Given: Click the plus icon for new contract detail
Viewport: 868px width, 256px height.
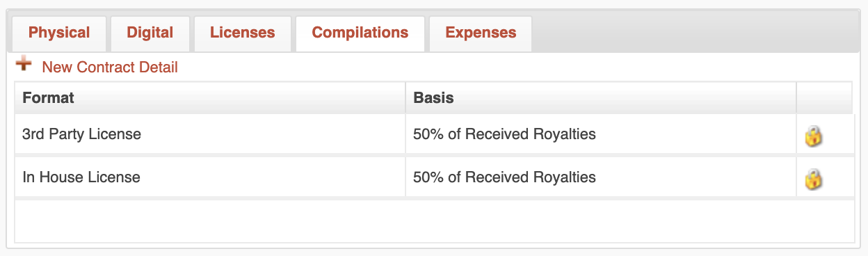Looking at the screenshot, I should (x=24, y=65).
